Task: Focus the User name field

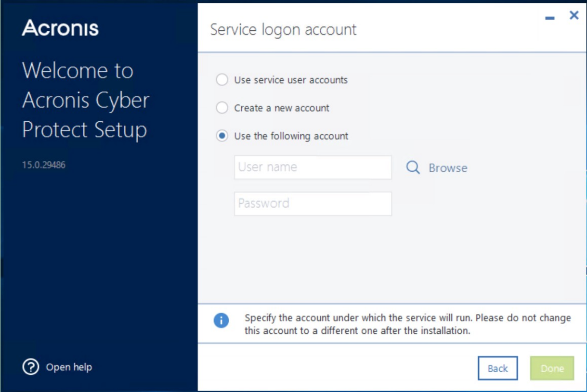Action: click(313, 167)
